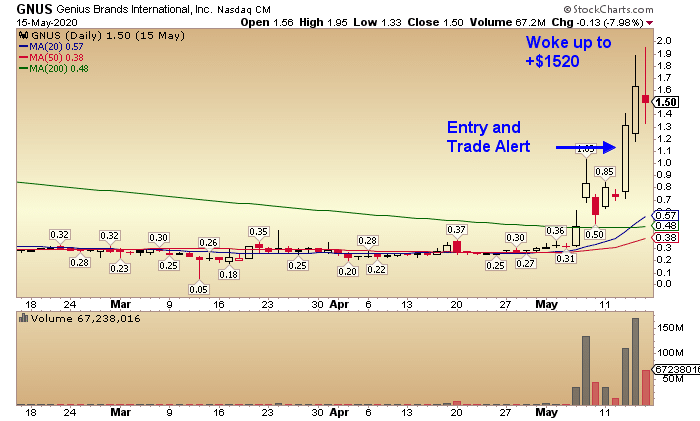
Task: Click the MA(20) 0.57 legend entry
Action: point(51,47)
